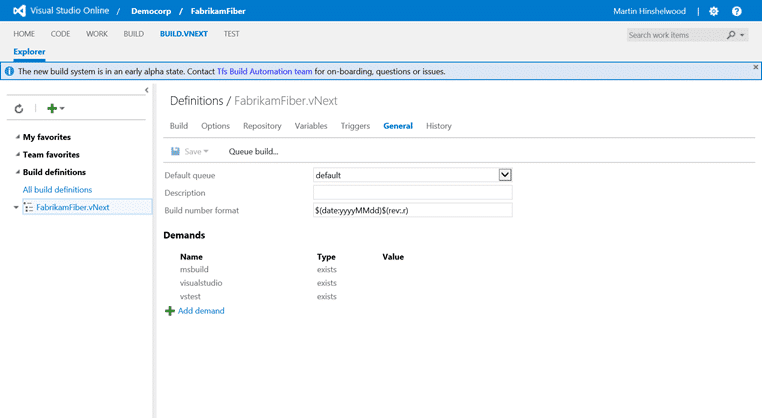Refresh the build definitions list

point(19,108)
